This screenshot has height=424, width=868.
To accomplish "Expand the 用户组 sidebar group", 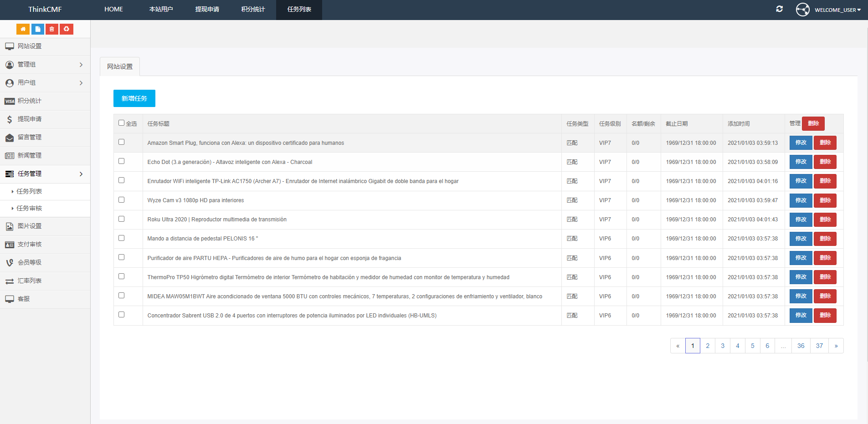I will point(45,83).
